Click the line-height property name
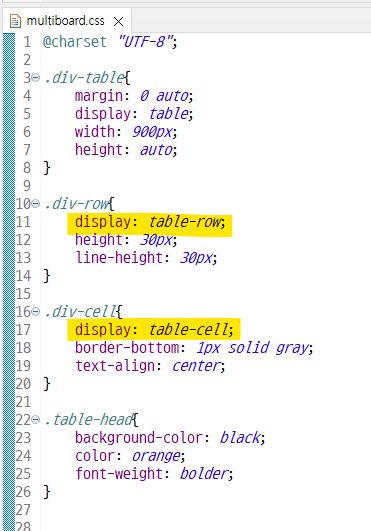This screenshot has height=531, width=371. [x=119, y=258]
